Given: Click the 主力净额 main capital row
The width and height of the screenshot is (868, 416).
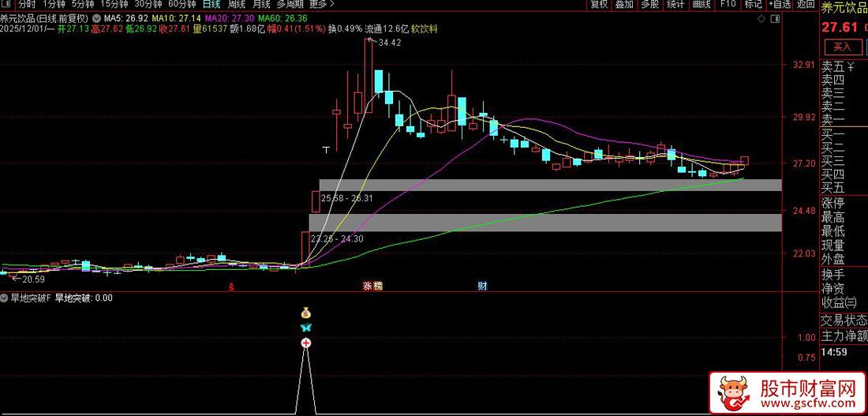Looking at the screenshot, I should pyautogui.click(x=844, y=335).
